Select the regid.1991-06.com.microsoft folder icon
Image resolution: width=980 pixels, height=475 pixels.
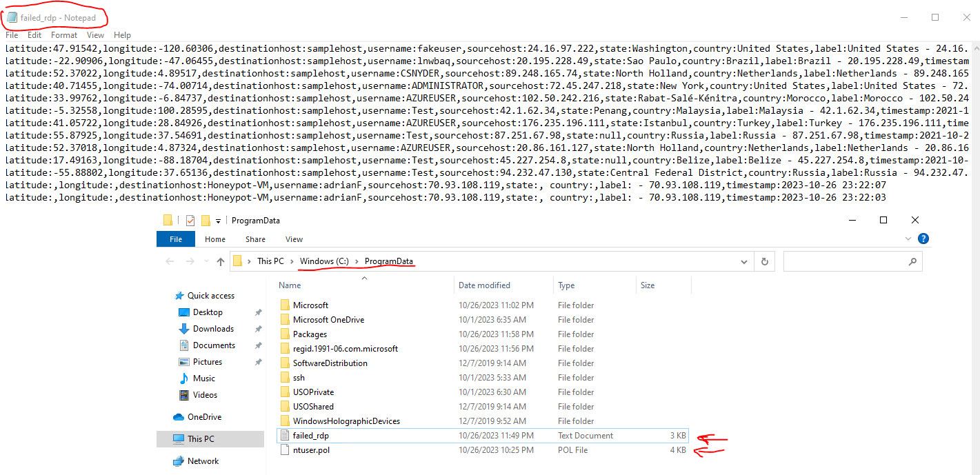[x=286, y=349]
